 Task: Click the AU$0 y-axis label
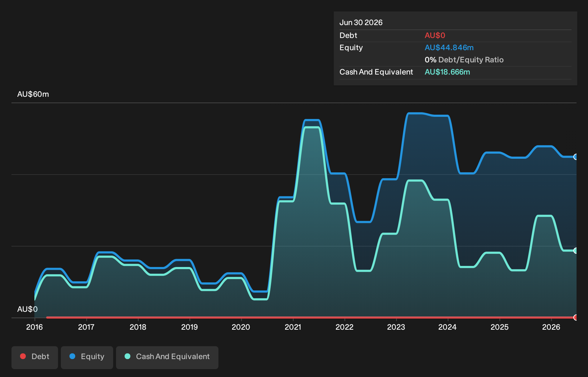click(x=27, y=309)
